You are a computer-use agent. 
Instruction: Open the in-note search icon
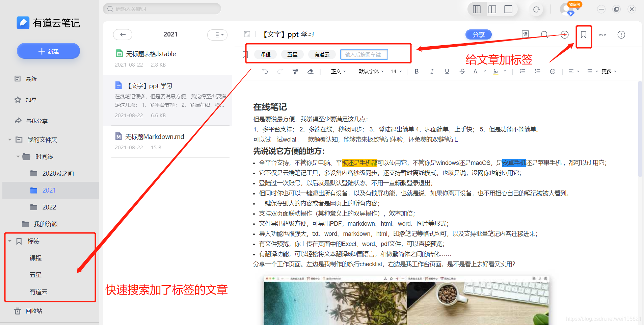click(x=544, y=34)
